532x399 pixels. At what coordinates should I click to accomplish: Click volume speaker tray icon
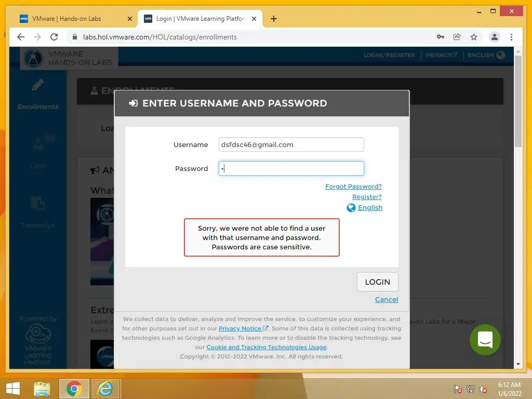(483, 389)
